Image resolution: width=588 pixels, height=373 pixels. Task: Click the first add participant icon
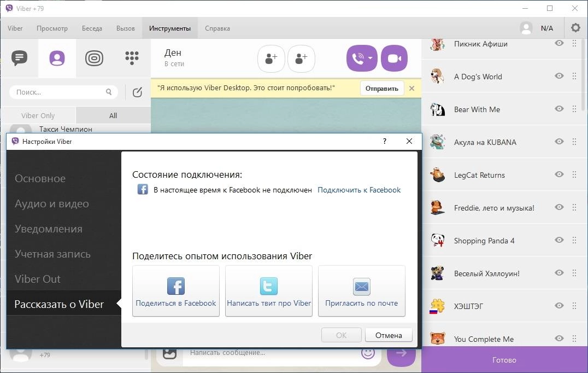click(x=271, y=59)
